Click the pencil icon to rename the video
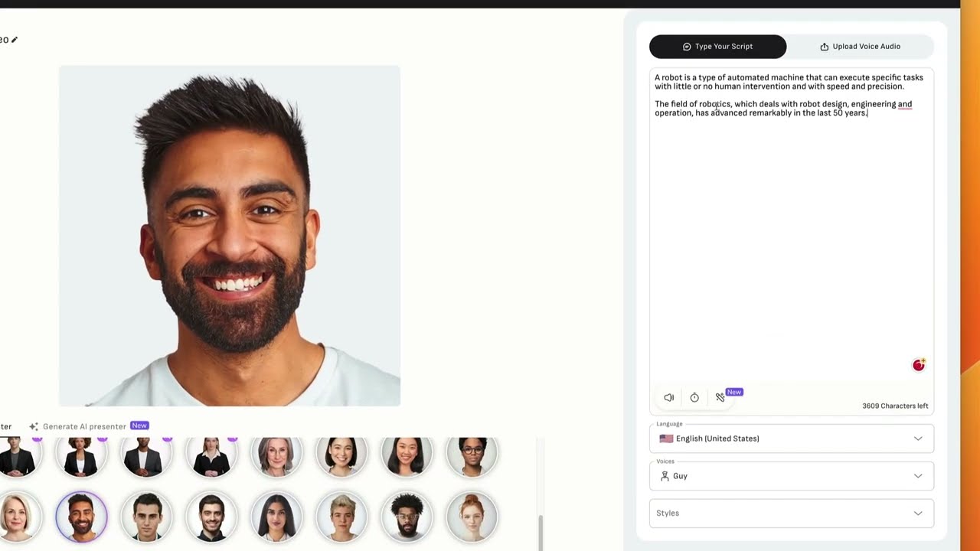Screen dimensions: 980x551 pos(14,40)
